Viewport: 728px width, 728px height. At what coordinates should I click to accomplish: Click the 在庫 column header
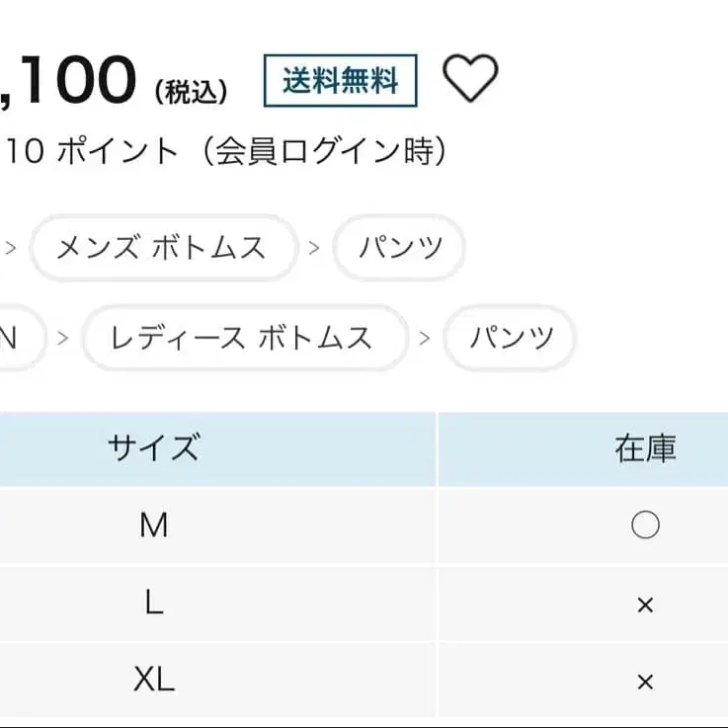(645, 448)
